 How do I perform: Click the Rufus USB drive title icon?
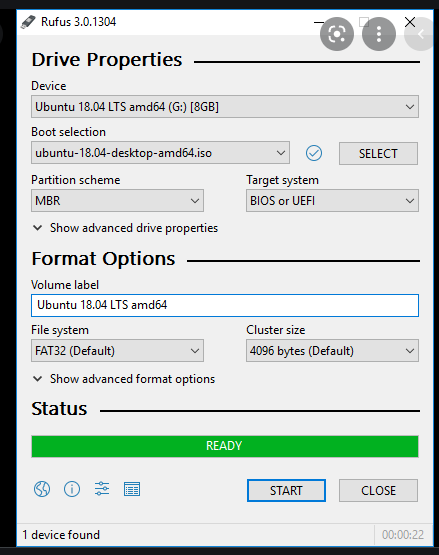pyautogui.click(x=28, y=22)
